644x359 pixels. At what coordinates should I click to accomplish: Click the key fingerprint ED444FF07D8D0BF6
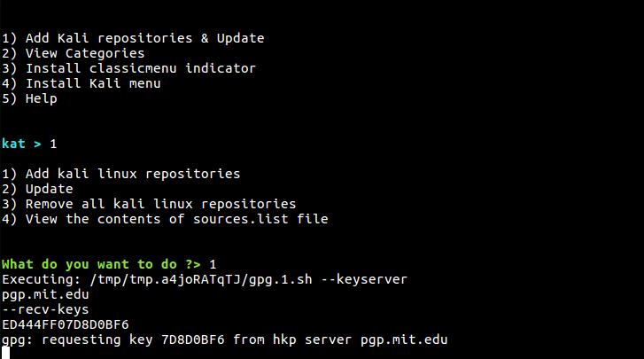coord(65,324)
